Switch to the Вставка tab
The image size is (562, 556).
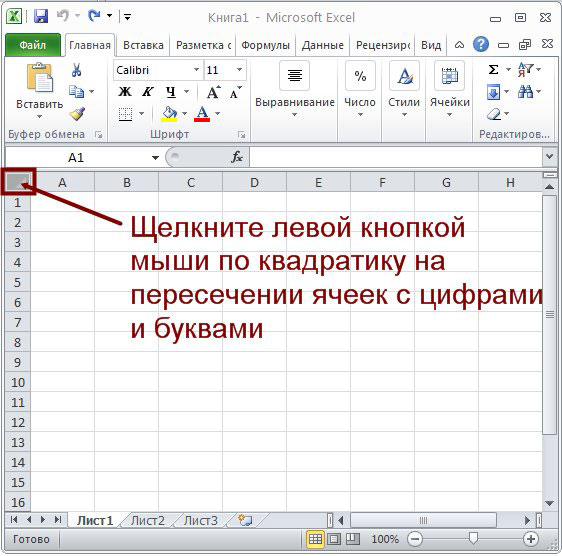[x=143, y=45]
